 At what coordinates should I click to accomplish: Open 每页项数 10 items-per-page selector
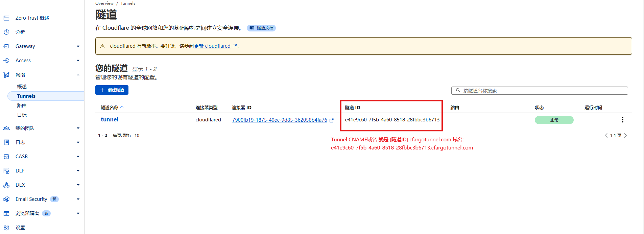pos(137,135)
